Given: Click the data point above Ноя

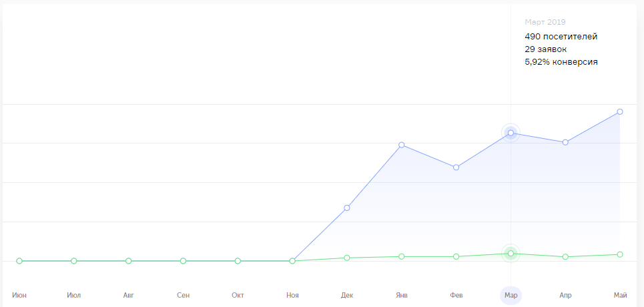Looking at the screenshot, I should pyautogui.click(x=292, y=261).
